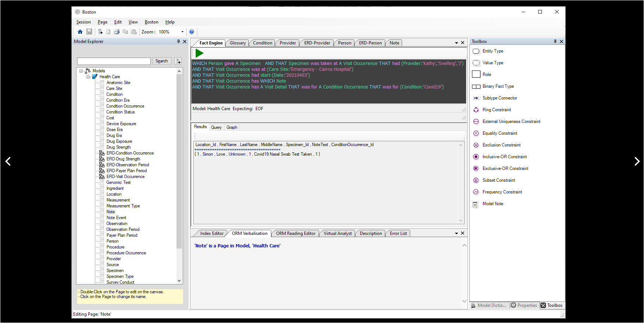Screen dimensions: 644x323
Task: Open the Properties panel tab
Action: pyautogui.click(x=524, y=305)
